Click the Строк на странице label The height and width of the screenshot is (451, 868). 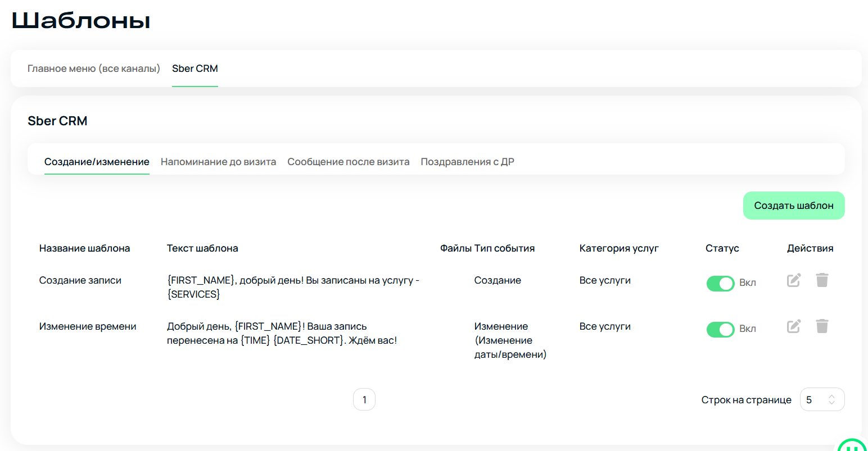(746, 400)
